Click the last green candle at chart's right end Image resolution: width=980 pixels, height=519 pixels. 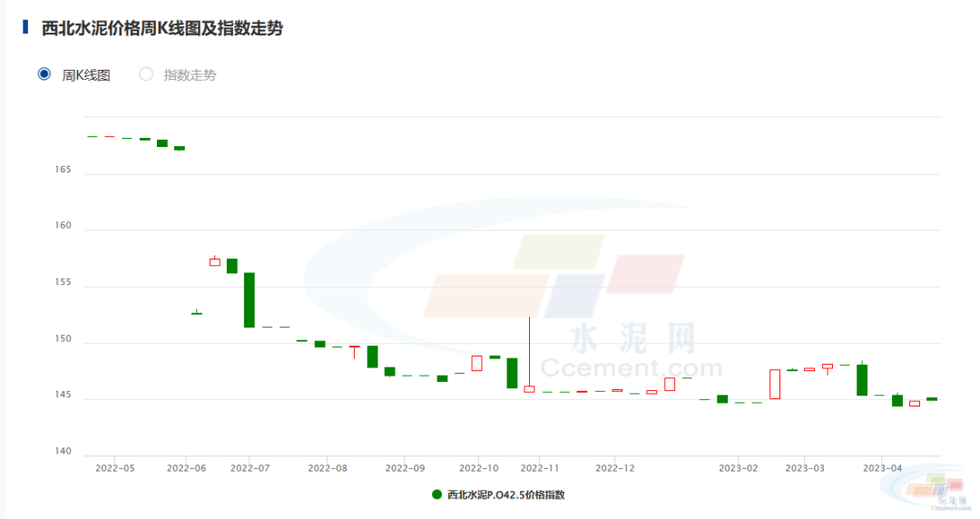932,399
